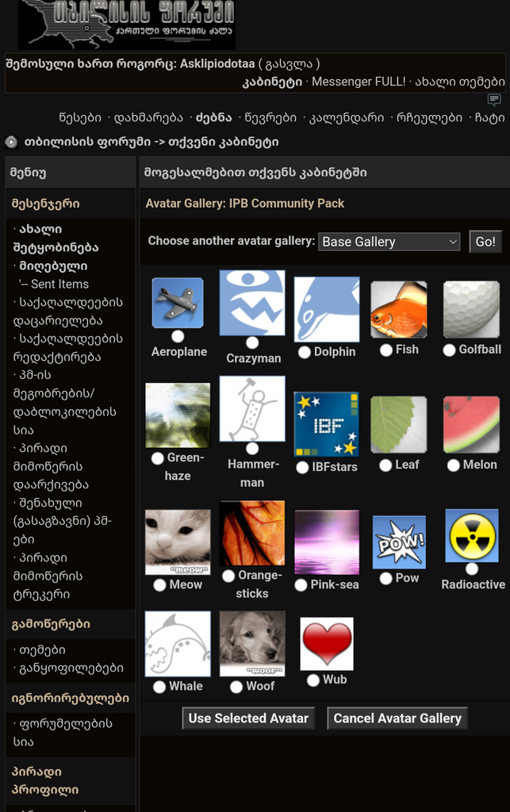Click the Wub red heart avatar image

coord(327,644)
